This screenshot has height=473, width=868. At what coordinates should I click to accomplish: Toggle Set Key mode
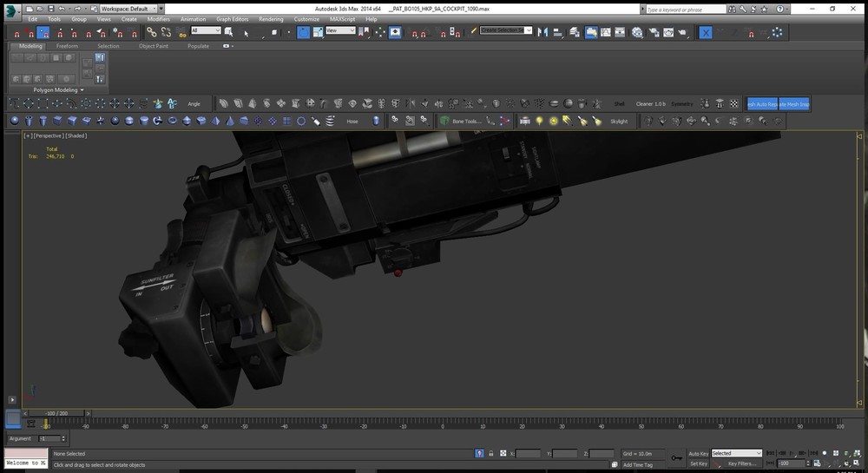point(698,463)
